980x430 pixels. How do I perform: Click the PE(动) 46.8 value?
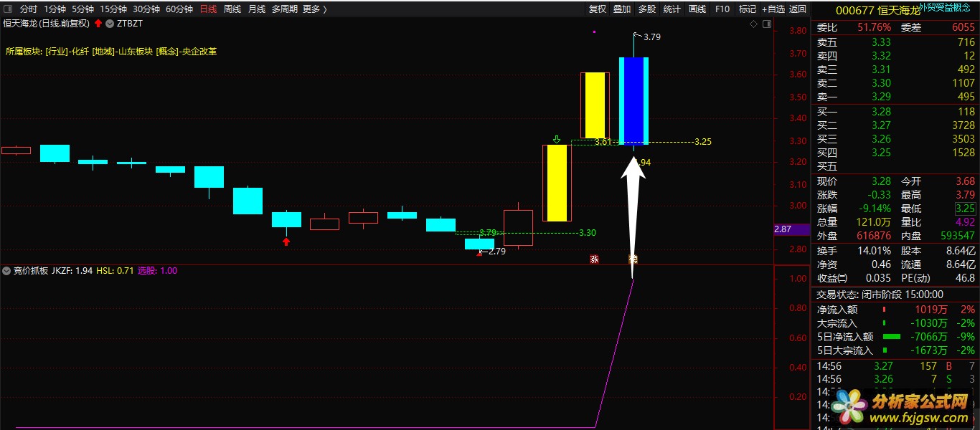click(965, 278)
